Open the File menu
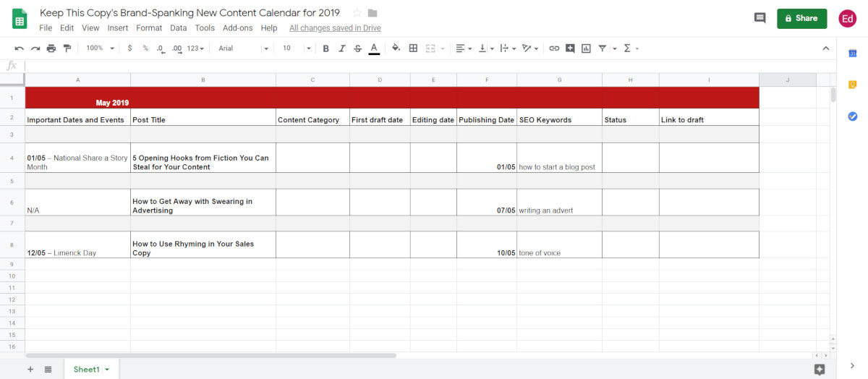 (46, 28)
